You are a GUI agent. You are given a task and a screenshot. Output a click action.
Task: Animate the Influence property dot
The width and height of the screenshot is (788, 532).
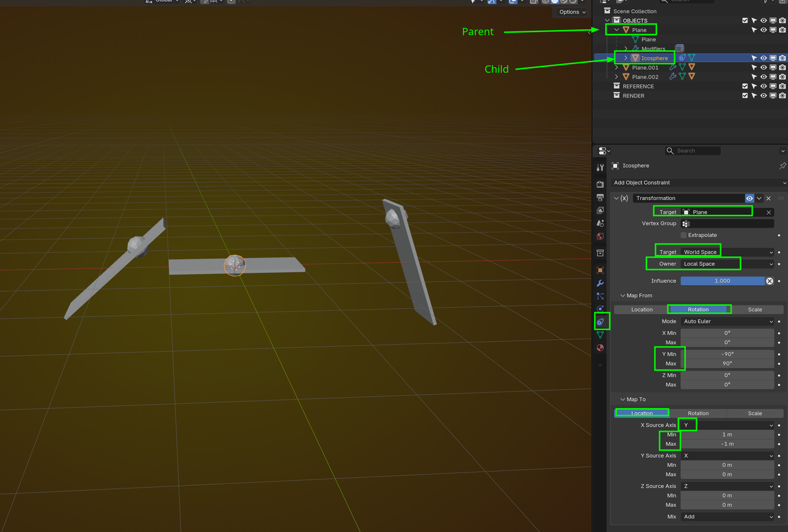coord(779,281)
